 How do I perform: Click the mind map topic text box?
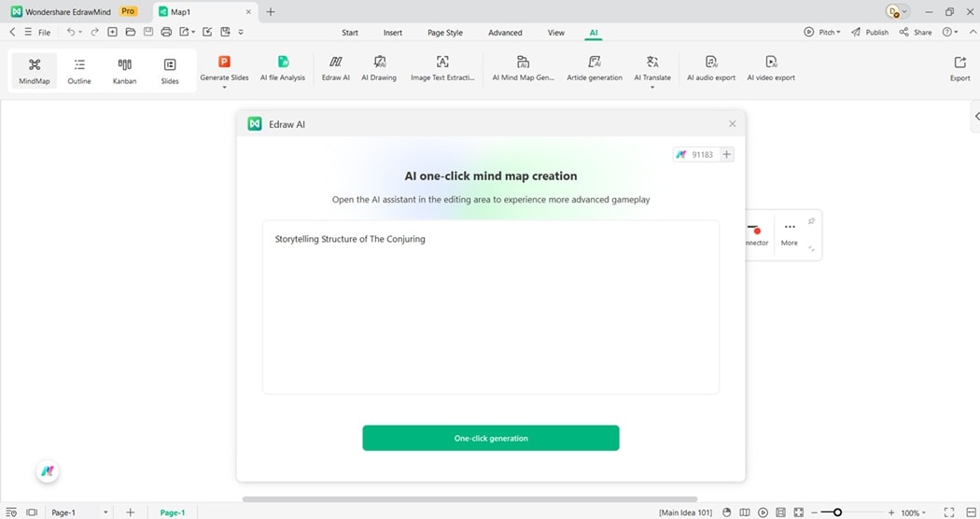(x=491, y=307)
